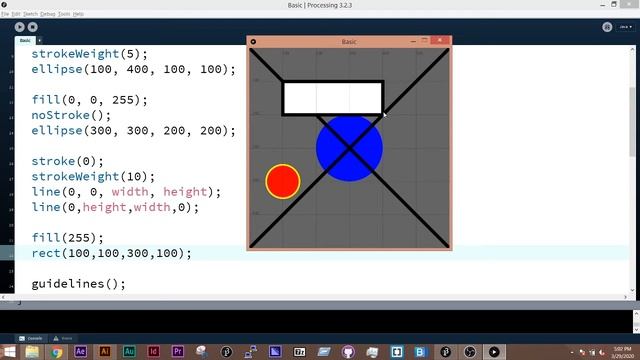640x360 pixels.
Task: Launch Adobe Audition from the taskbar
Action: (x=129, y=351)
